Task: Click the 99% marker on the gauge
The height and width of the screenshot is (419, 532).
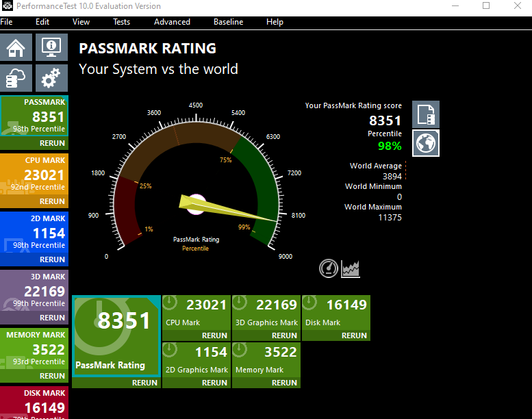Action: [x=244, y=227]
